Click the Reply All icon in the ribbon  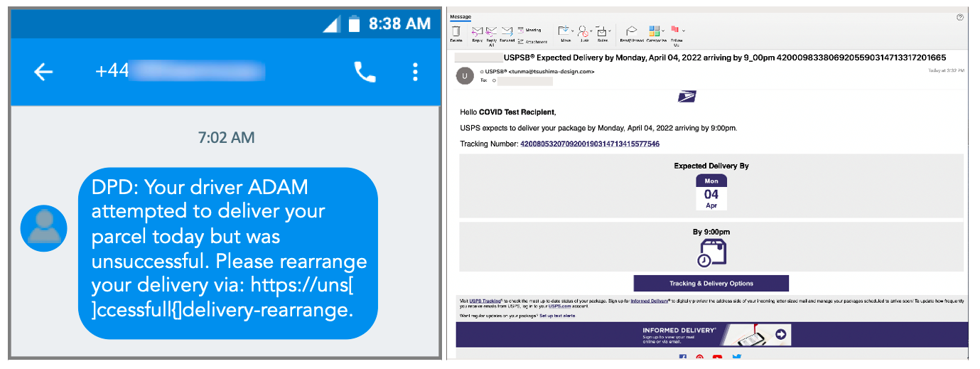click(491, 31)
